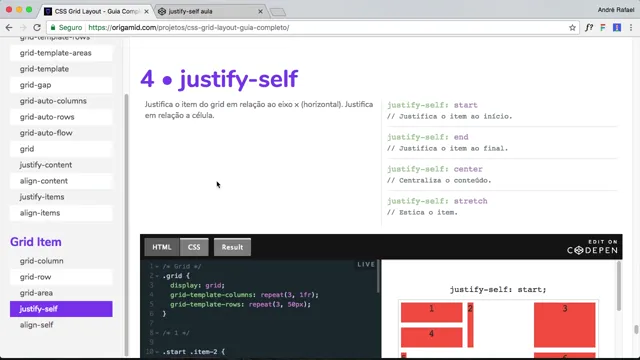Image resolution: width=640 pixels, height=360 pixels.
Task: Click the green Seguro lock icon
Action: click(53, 27)
